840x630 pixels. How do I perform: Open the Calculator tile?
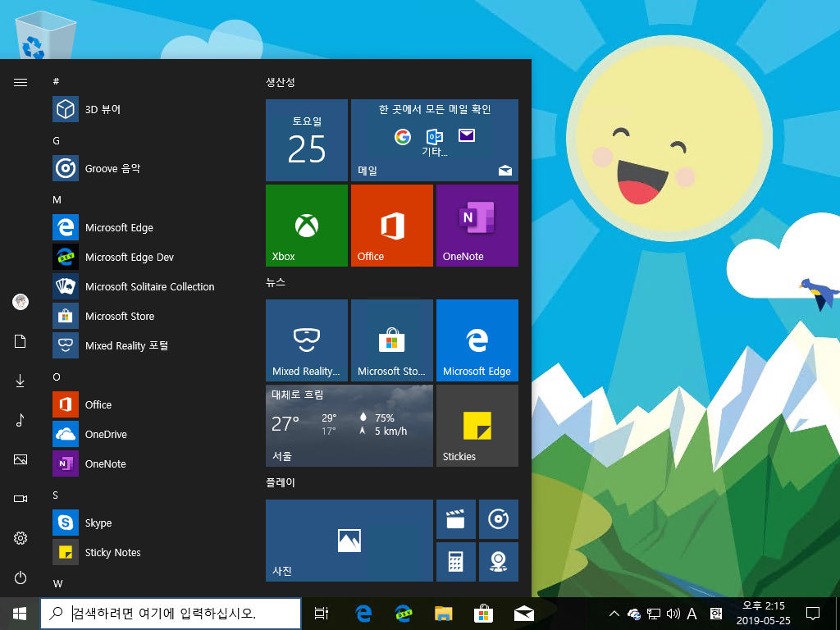click(456, 562)
